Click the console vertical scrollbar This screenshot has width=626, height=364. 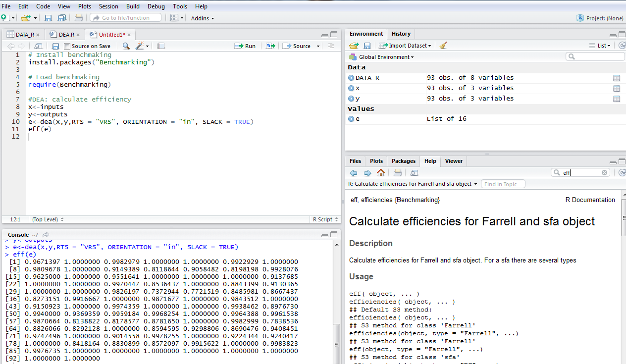[x=337, y=344]
